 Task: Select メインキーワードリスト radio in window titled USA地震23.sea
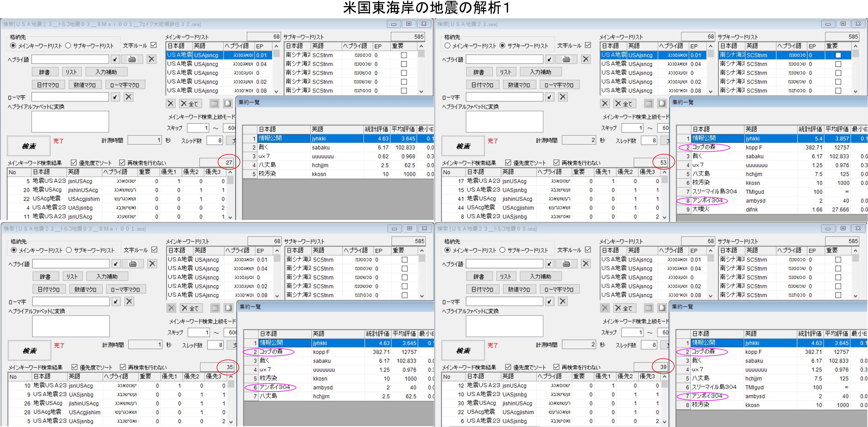click(448, 45)
